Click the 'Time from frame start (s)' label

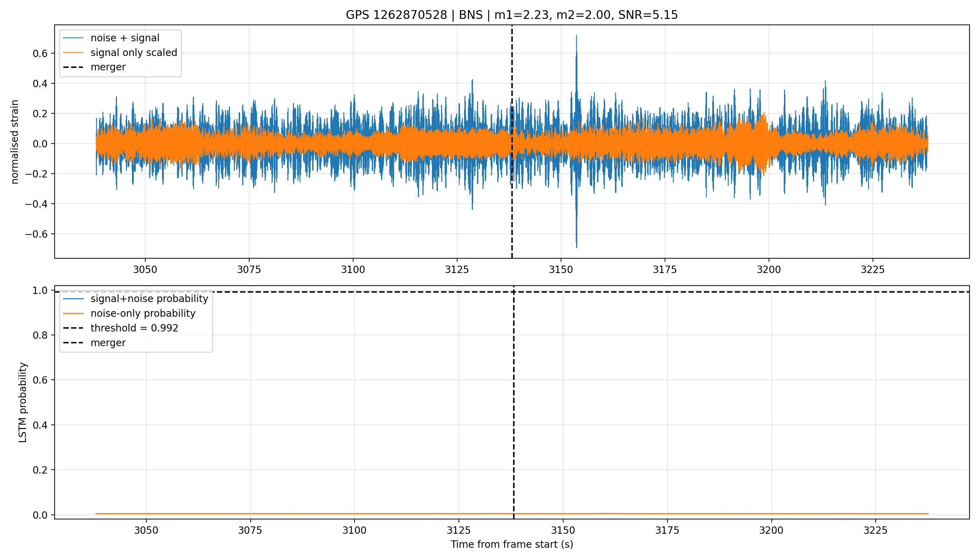pyautogui.click(x=512, y=544)
